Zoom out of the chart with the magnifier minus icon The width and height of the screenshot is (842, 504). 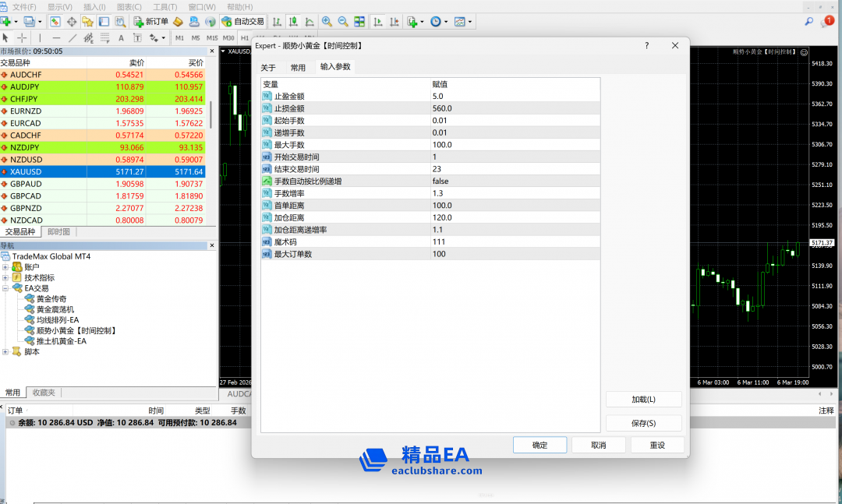tap(343, 22)
